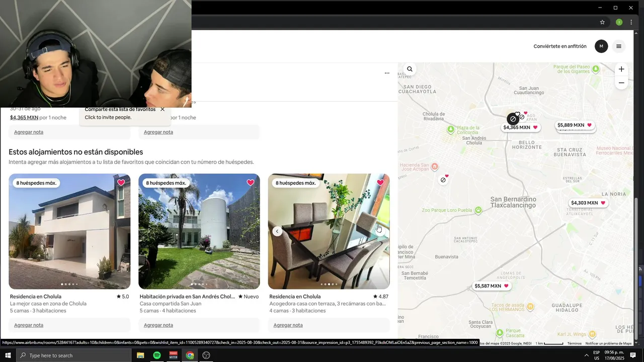Open $5,889 MXN map price marker

coord(575,125)
